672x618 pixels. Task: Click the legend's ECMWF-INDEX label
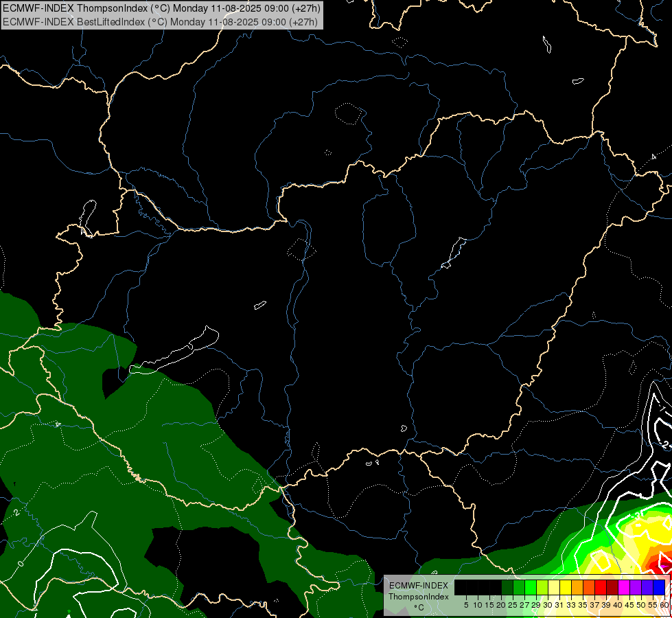point(419,586)
